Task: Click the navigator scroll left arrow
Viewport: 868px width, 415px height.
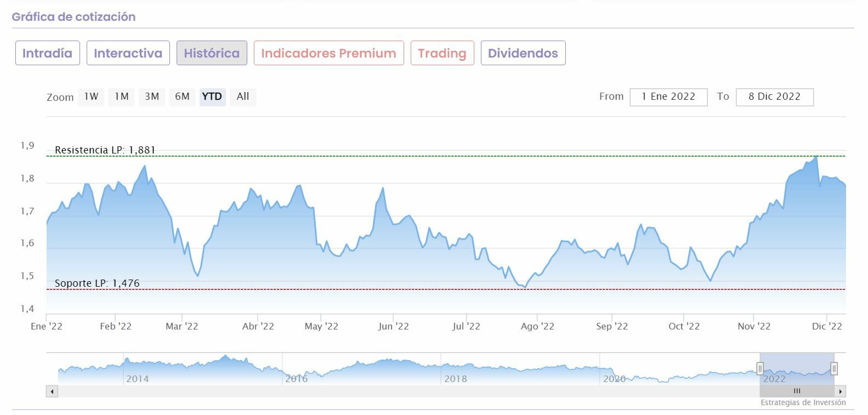Action: 52,391
